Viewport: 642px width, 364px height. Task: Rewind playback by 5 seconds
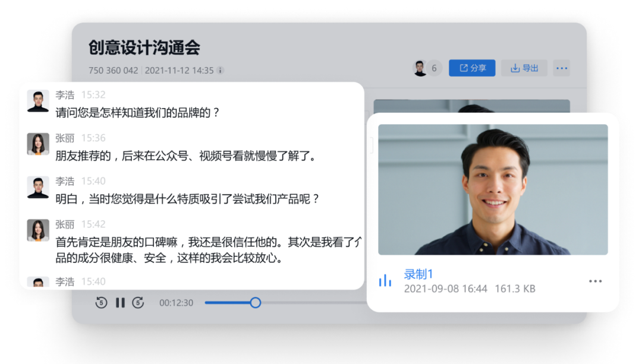[101, 303]
